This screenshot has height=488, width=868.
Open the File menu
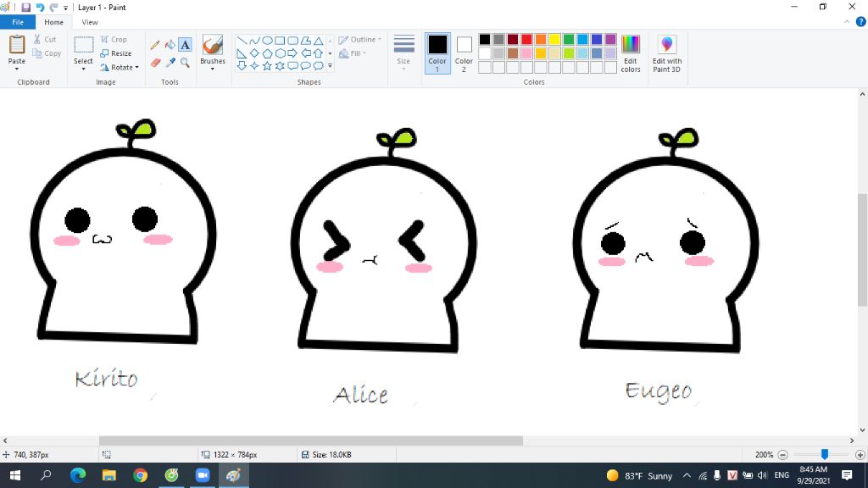18,22
